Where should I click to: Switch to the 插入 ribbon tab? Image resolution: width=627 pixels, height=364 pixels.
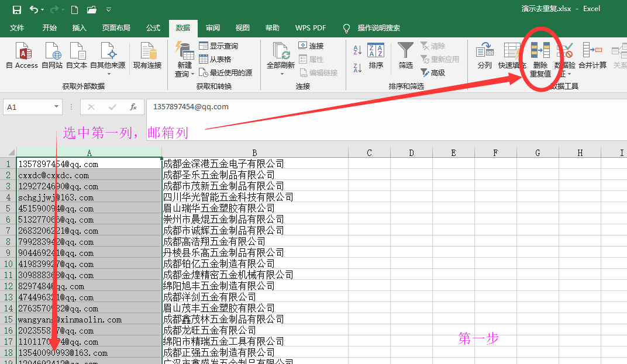(79, 28)
